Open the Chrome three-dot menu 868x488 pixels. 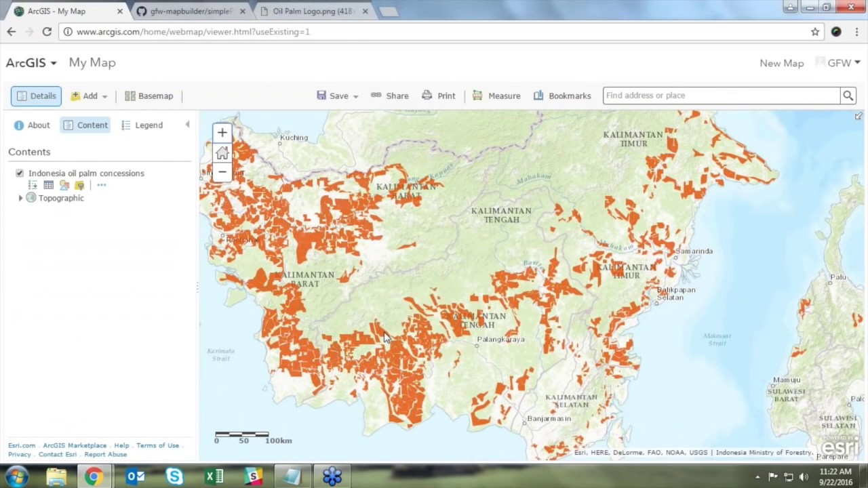[x=857, y=32]
